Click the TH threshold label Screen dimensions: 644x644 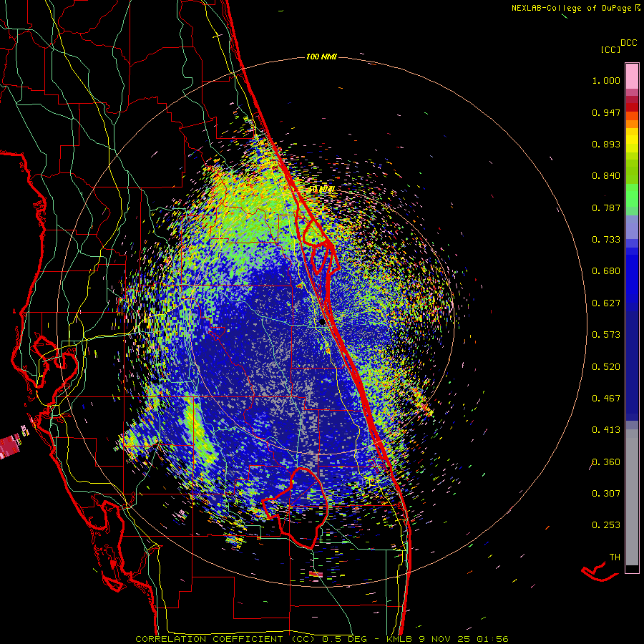click(x=615, y=557)
